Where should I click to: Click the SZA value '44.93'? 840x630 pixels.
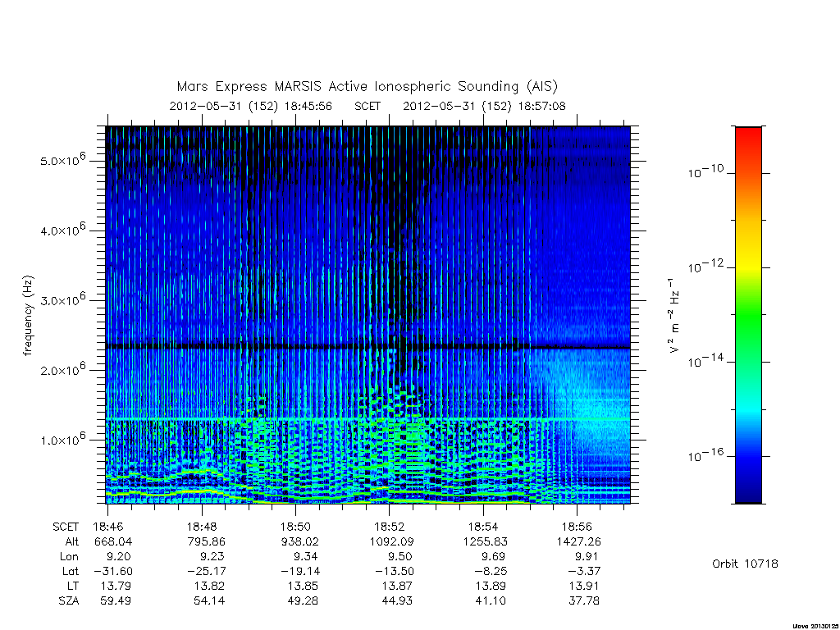(397, 600)
